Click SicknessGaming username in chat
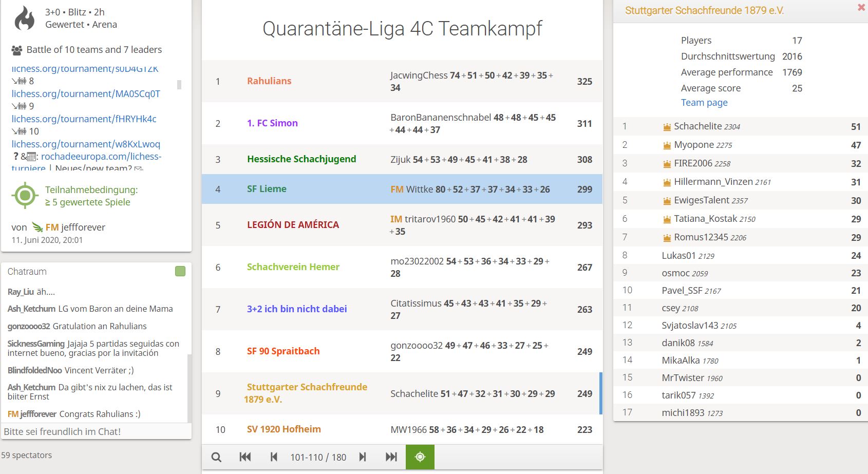868x474 pixels. [36, 344]
